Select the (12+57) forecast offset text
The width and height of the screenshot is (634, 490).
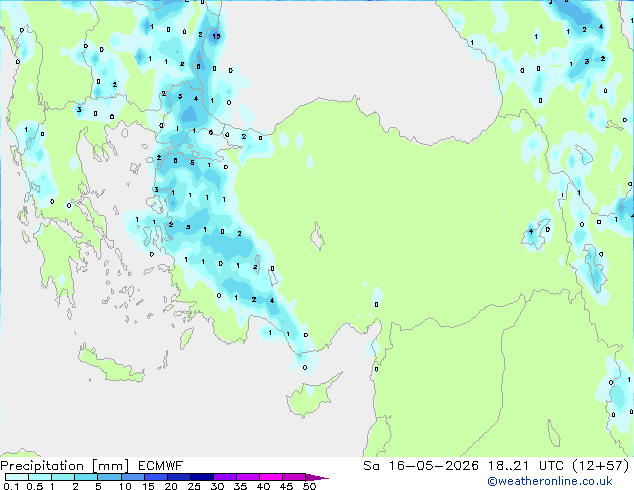pyautogui.click(x=600, y=466)
